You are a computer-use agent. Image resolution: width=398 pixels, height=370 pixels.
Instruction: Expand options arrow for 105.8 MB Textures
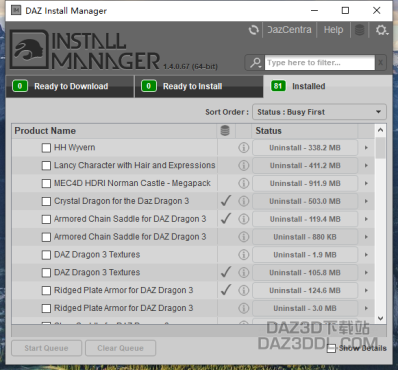(x=366, y=273)
